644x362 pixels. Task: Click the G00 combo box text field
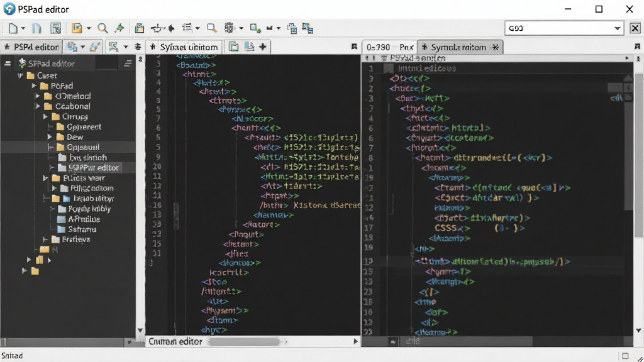click(559, 28)
